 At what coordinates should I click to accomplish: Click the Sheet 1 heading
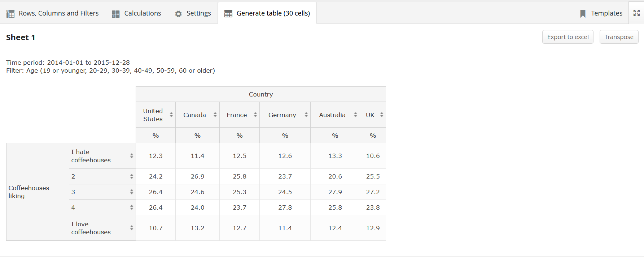coord(21,38)
